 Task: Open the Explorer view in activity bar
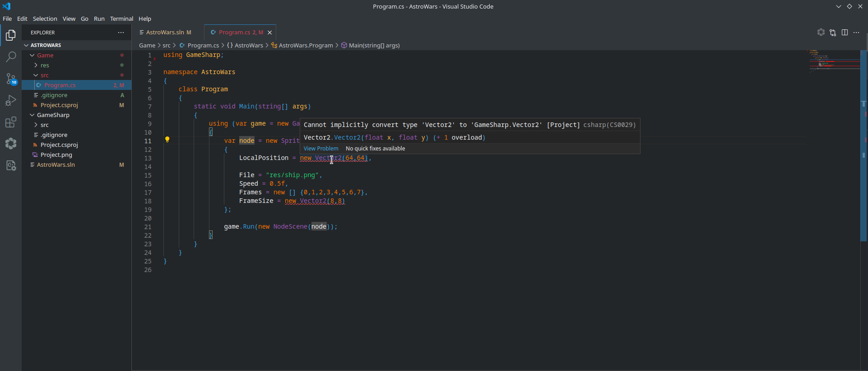tap(11, 35)
